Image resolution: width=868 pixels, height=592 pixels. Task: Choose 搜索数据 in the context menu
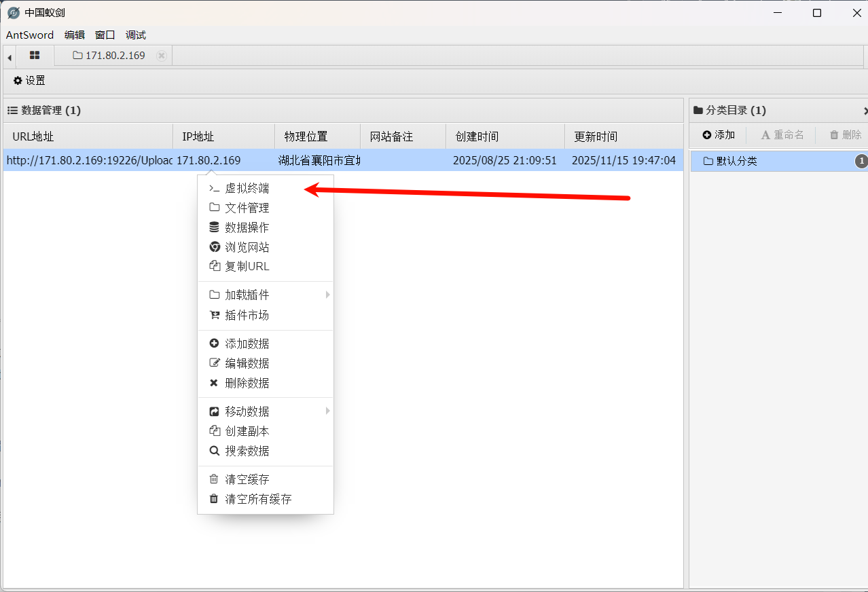pos(266,451)
